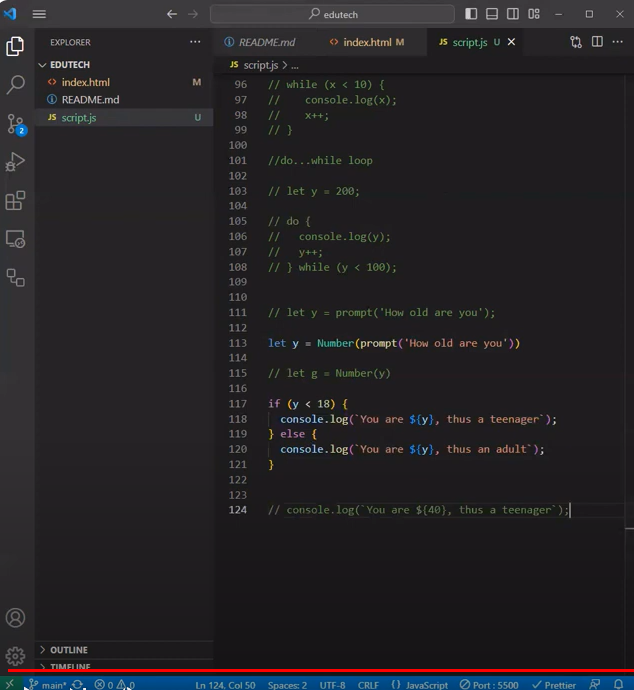Toggle the bottom panel layout button

tap(492, 14)
